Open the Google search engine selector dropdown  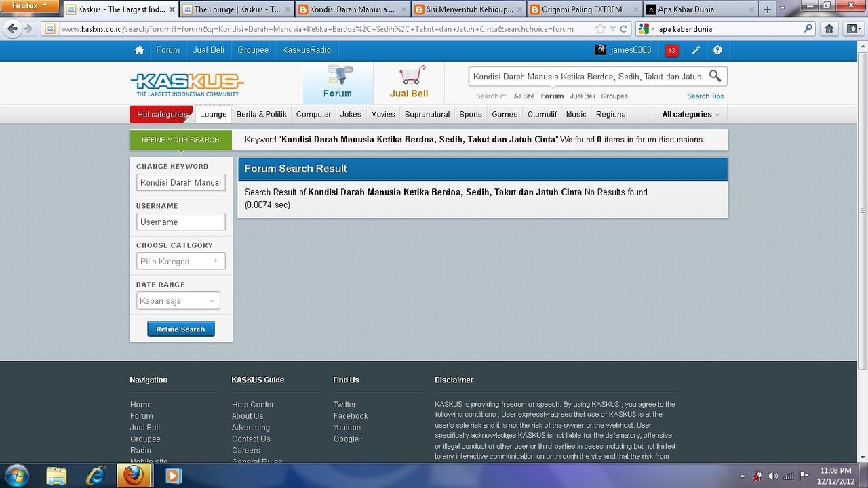[x=647, y=29]
